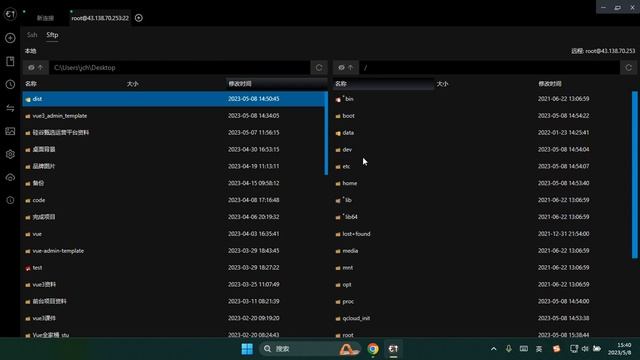
Task: Select remote folder media
Action: coord(482,251)
